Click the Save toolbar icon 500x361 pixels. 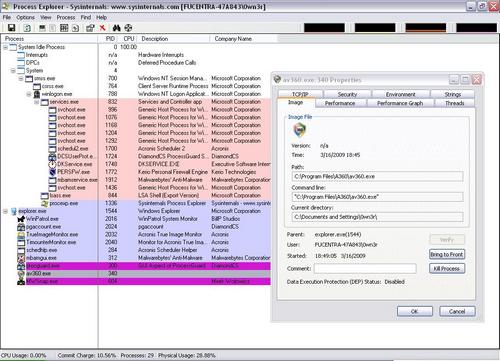point(11,28)
